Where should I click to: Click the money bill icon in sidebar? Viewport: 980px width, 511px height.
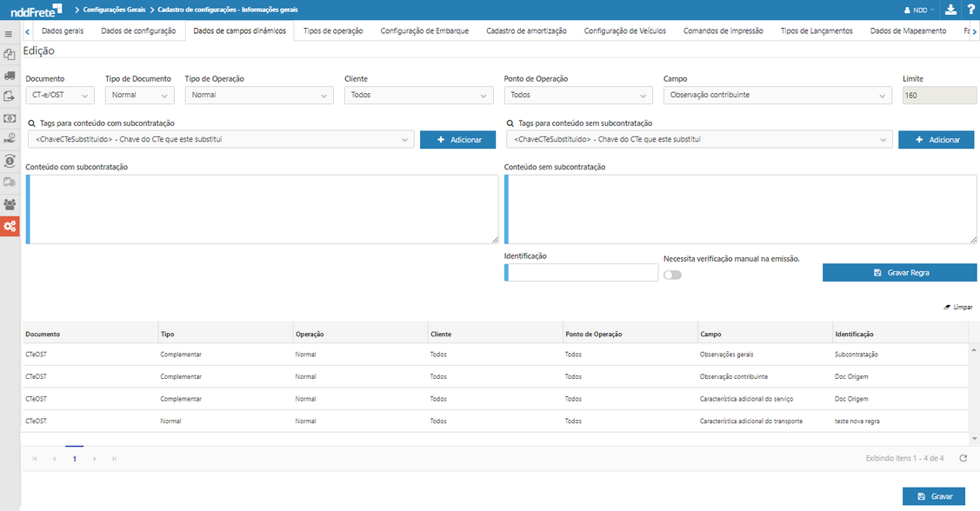10,118
